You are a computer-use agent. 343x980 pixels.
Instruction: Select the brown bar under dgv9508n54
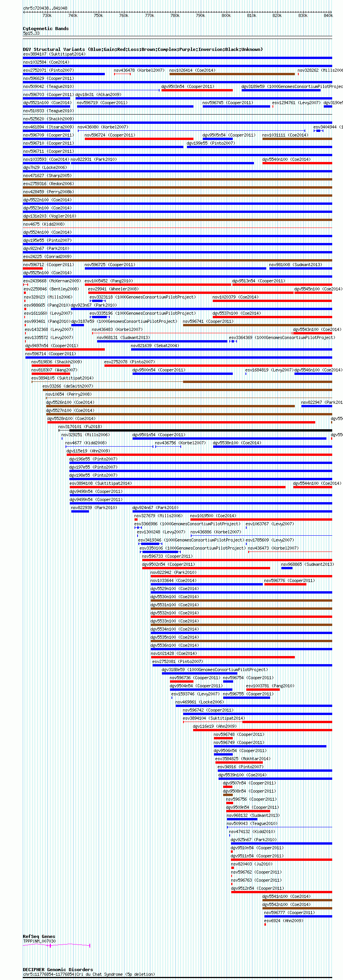point(228,795)
